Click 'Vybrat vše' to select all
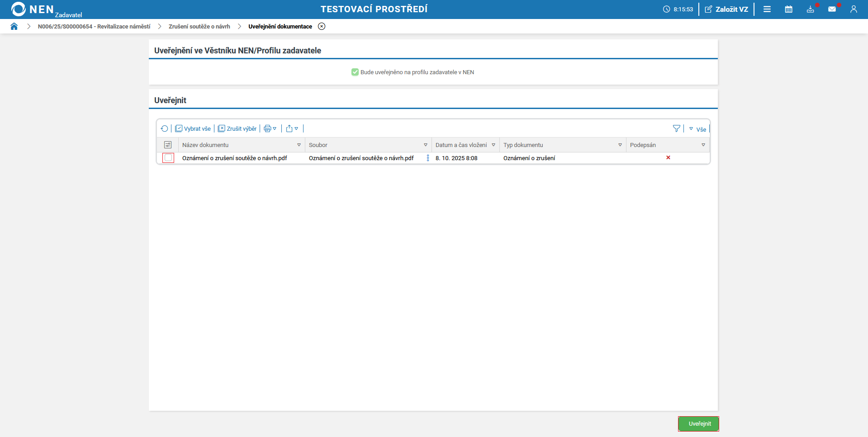Image resolution: width=868 pixels, height=437 pixels. 193,129
